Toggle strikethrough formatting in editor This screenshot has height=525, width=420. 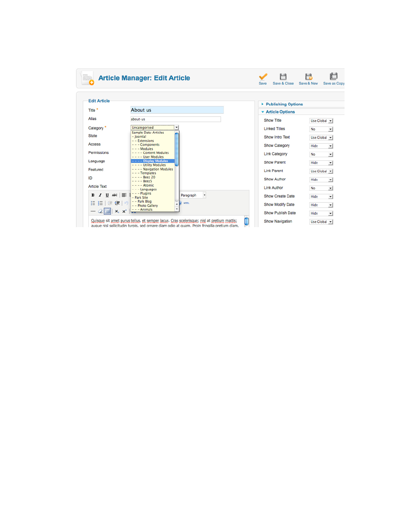pyautogui.click(x=114, y=195)
